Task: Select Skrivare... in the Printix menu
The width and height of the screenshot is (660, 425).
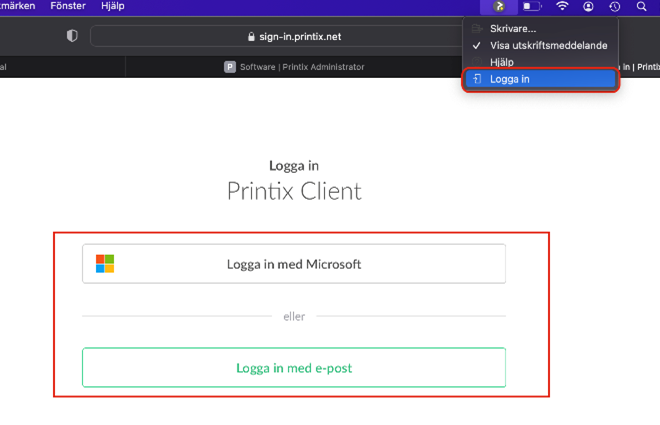Action: pos(512,30)
